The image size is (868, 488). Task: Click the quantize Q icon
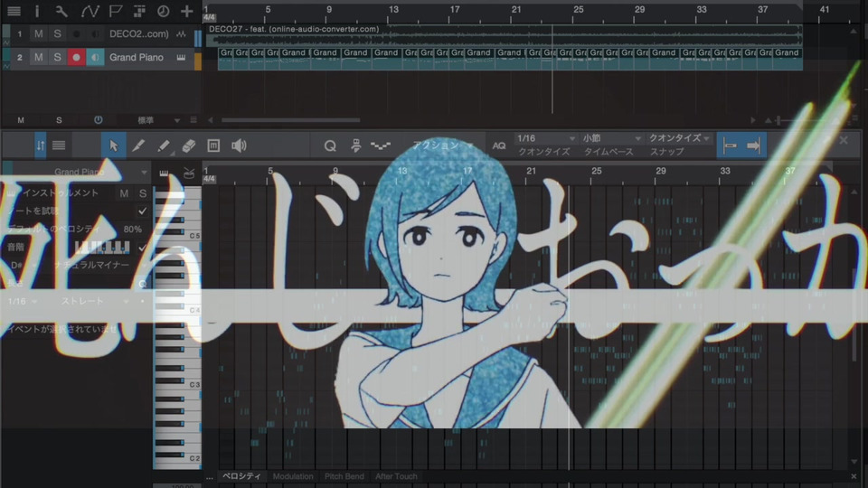pos(330,145)
